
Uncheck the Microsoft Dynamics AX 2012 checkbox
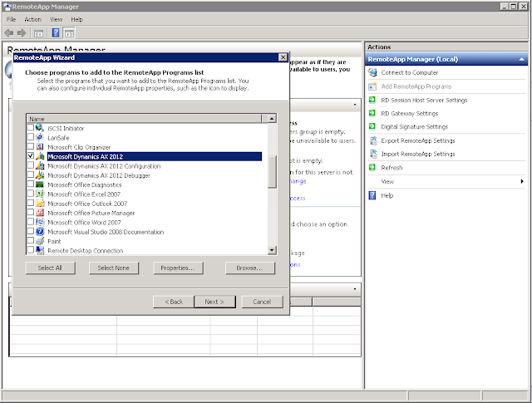coord(31,155)
